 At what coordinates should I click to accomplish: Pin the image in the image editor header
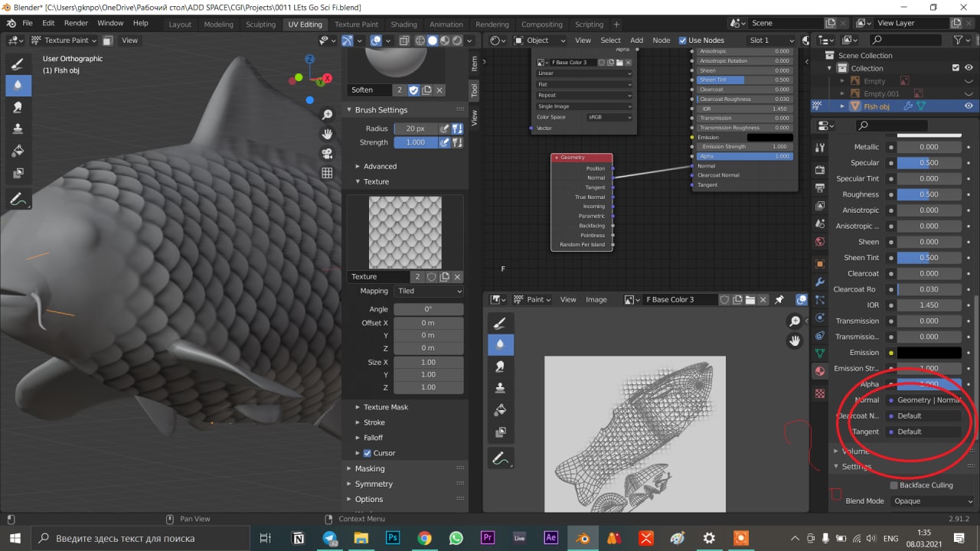[779, 299]
